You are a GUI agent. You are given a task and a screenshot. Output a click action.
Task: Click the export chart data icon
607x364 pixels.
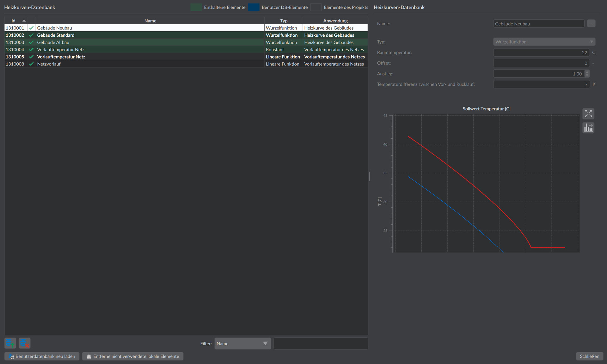(x=588, y=128)
